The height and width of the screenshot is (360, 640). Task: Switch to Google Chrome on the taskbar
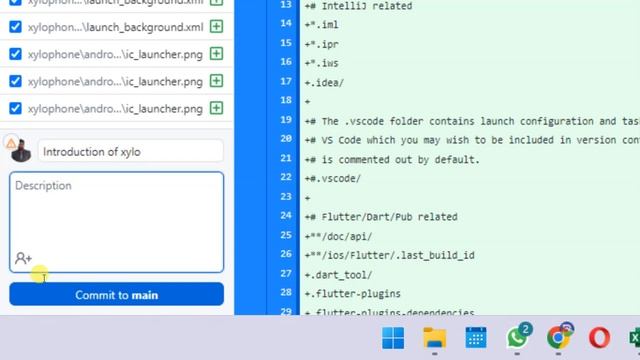[559, 337]
